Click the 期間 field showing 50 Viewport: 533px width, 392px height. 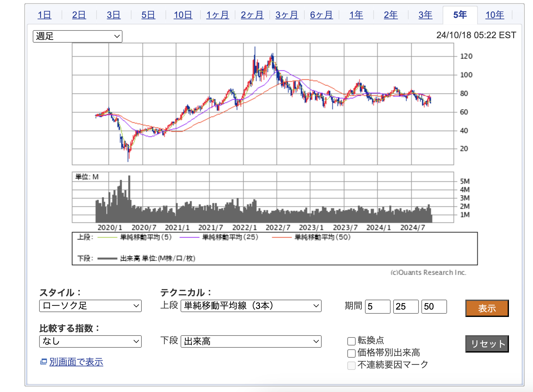pos(434,307)
